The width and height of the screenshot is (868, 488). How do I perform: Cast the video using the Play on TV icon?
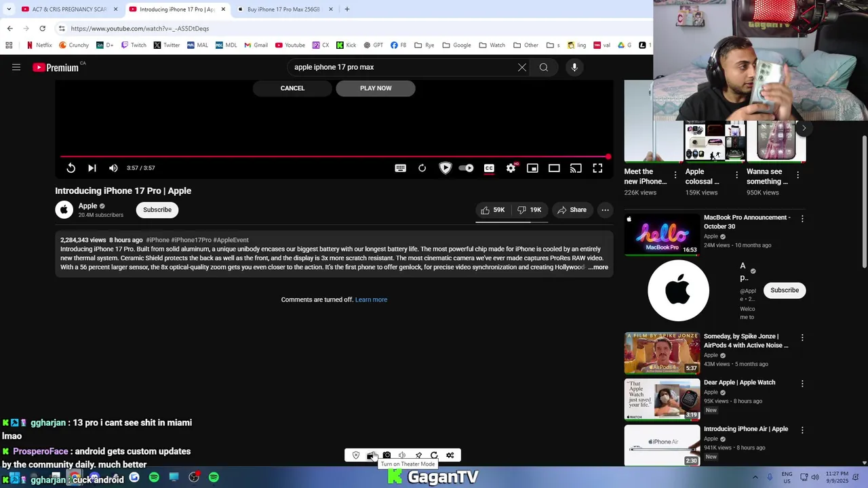tap(576, 168)
